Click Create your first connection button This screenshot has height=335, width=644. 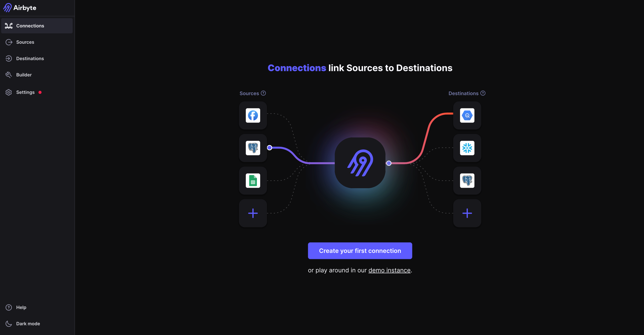[360, 251]
